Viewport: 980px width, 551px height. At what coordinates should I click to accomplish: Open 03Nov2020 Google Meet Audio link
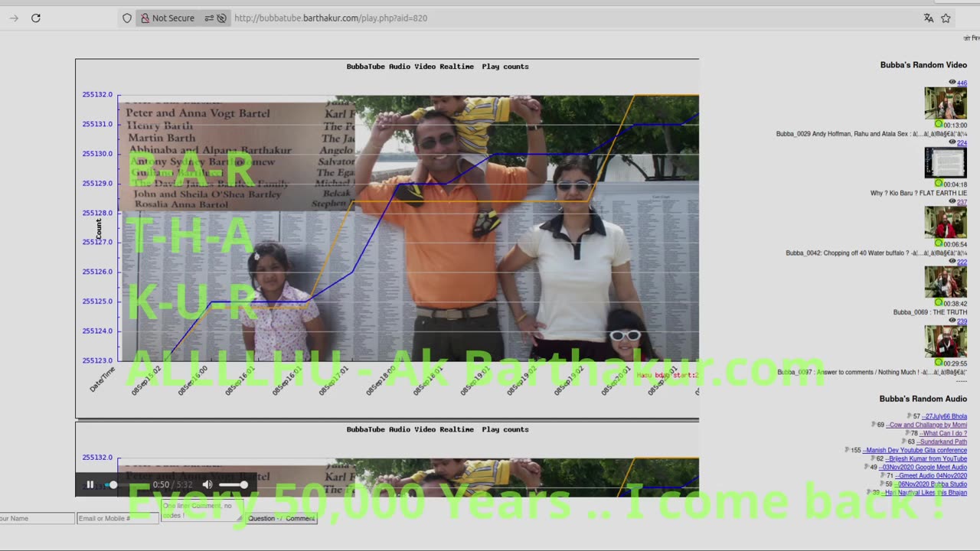point(923,467)
